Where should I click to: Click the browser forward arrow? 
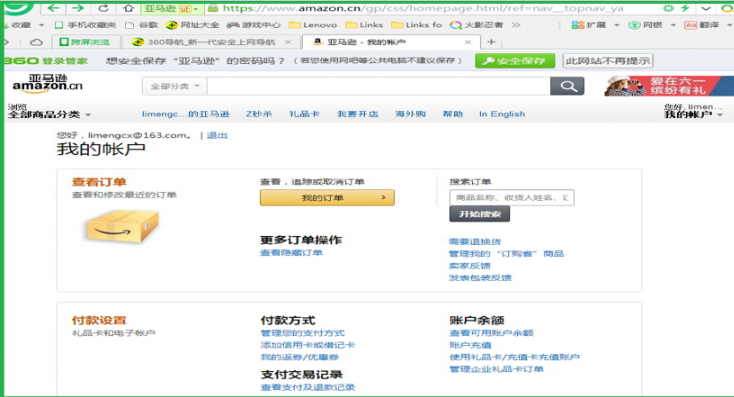(78, 8)
